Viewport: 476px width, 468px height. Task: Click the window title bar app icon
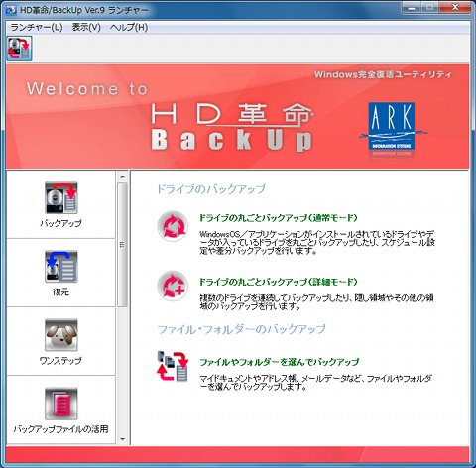11,10
